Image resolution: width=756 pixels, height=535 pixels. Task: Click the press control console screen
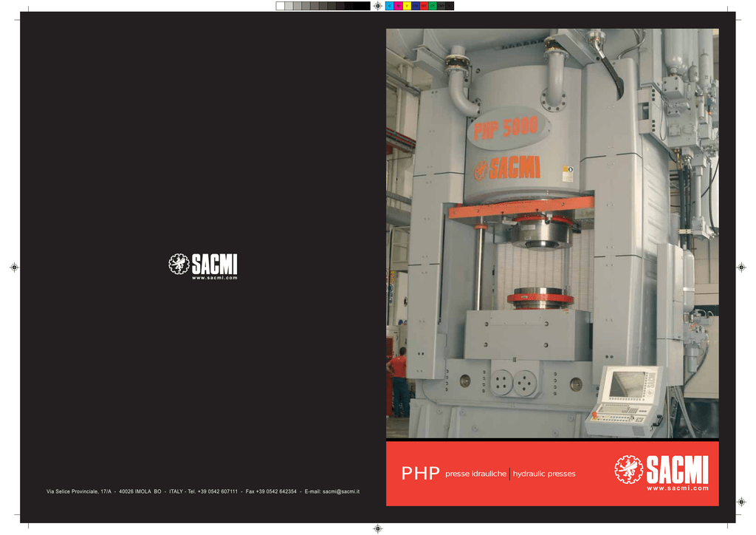[628, 385]
